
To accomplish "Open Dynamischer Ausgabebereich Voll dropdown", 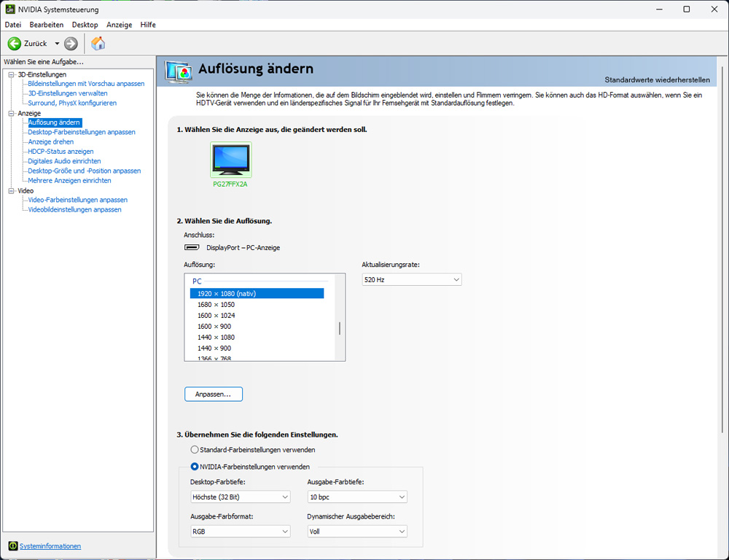I will (x=357, y=532).
